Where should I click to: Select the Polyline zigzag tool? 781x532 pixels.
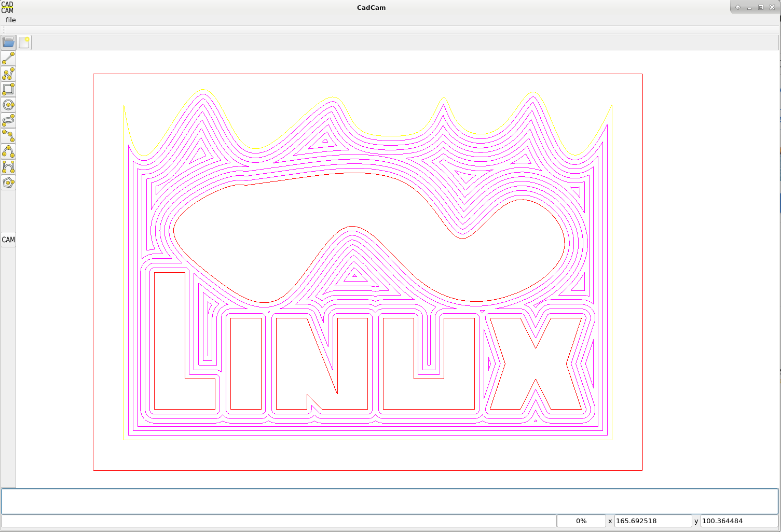8,74
